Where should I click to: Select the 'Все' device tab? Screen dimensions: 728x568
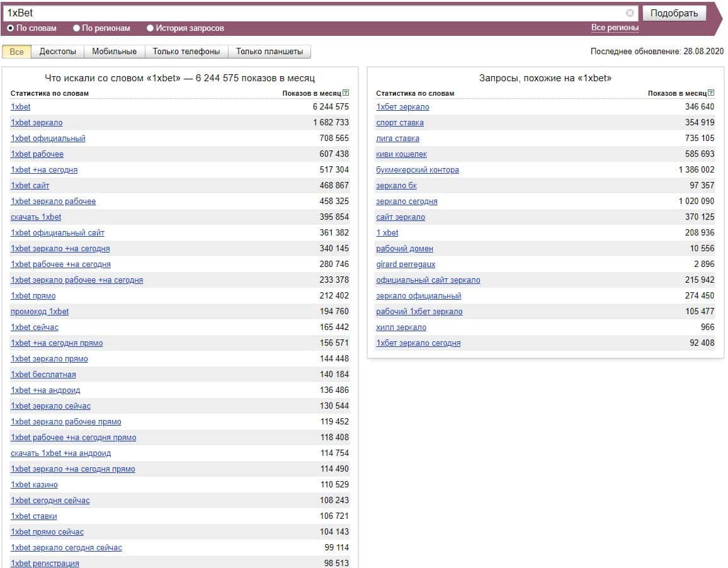[17, 52]
